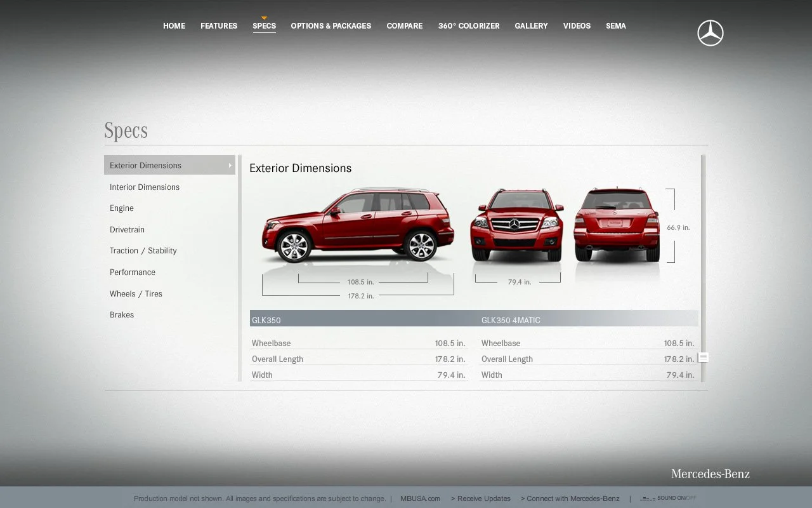812x508 pixels.
Task: Open the GALLERY section
Action: pyautogui.click(x=531, y=26)
